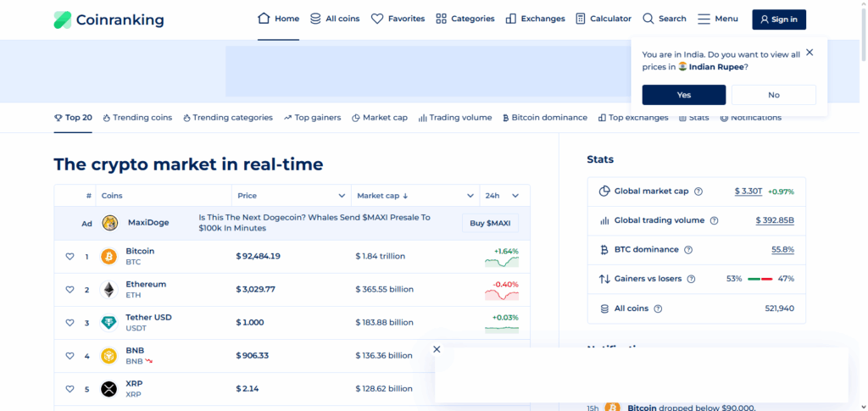Open the Bitcoin coin logo
The width and height of the screenshot is (868, 411).
tap(109, 257)
